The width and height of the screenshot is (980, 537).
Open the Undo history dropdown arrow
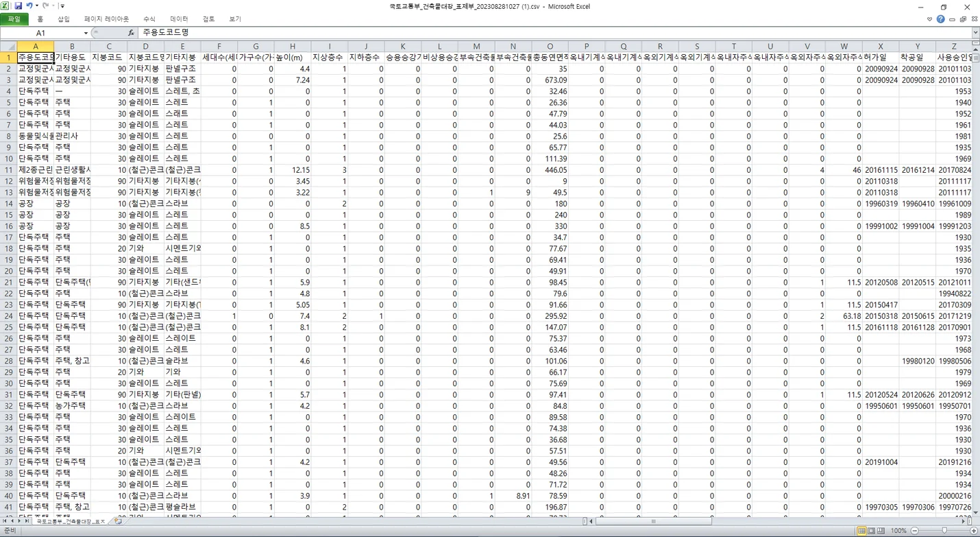[37, 6]
